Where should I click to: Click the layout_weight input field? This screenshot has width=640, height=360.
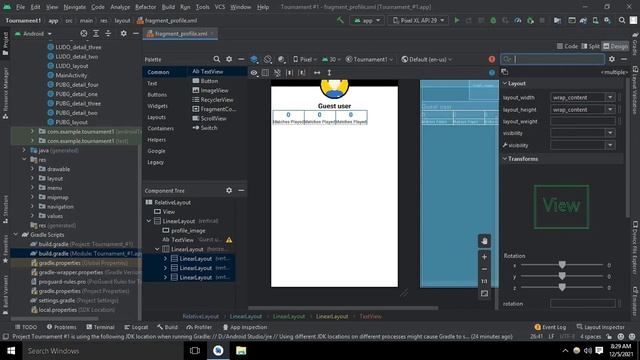582,121
